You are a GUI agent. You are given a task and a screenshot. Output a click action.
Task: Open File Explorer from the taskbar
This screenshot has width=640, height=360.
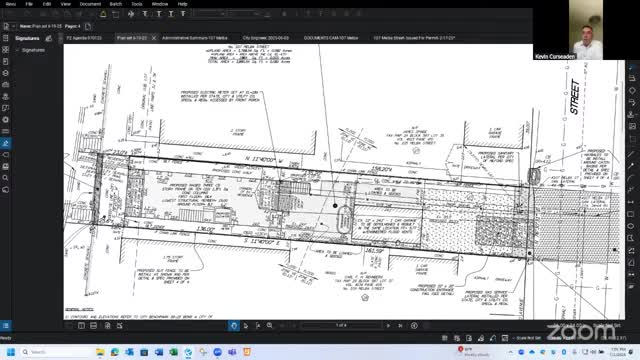point(100,352)
